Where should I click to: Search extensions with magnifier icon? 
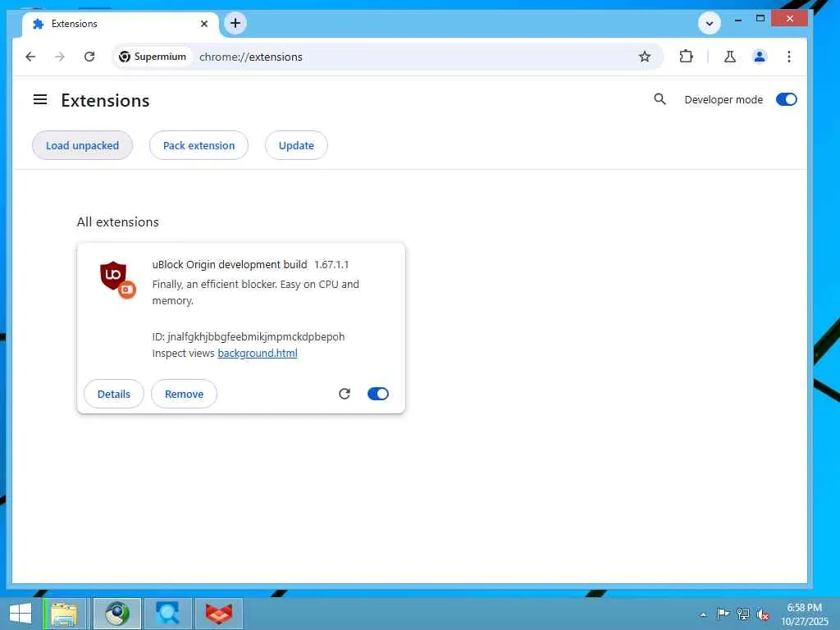pos(660,99)
